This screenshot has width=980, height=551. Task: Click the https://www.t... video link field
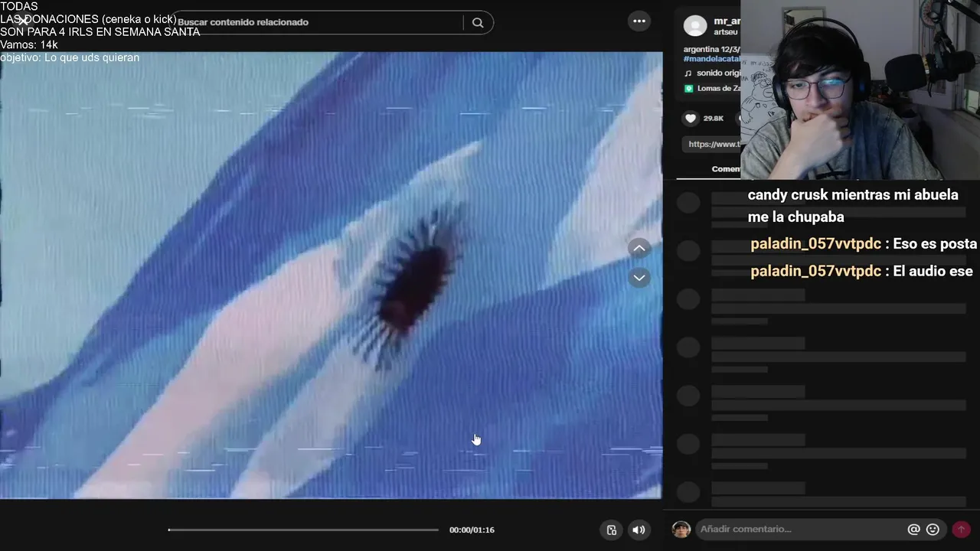point(712,144)
